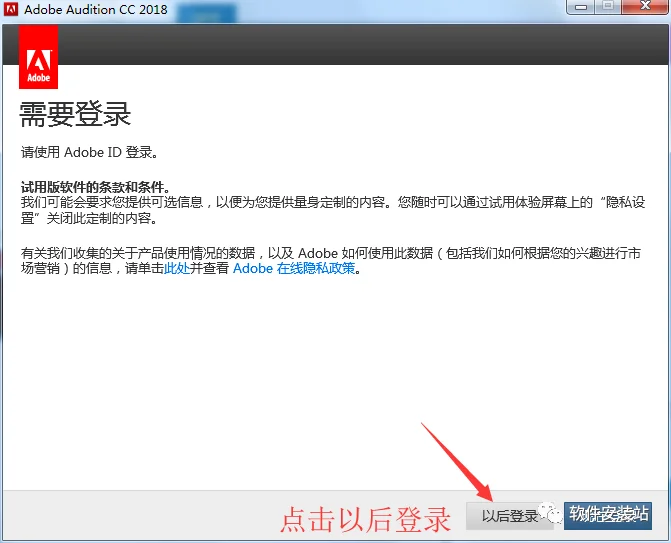Close the Adobe Audition CC 2018 window
Image resolution: width=671 pixels, height=543 pixels.
point(645,6)
